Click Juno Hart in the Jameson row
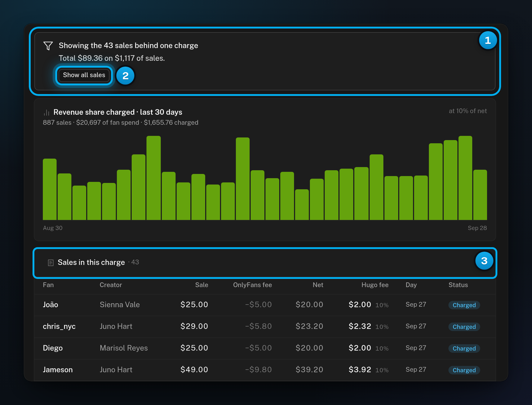 [x=116, y=370]
